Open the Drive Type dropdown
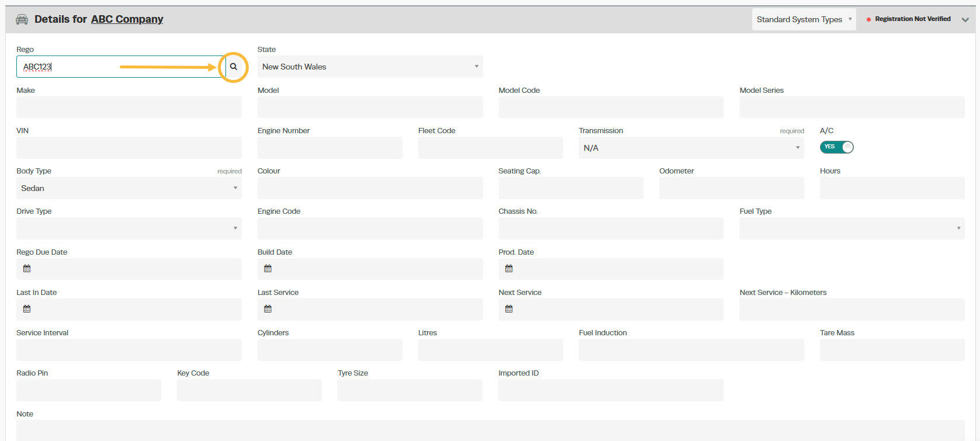Viewport: 980px width, 441px height. tap(129, 228)
